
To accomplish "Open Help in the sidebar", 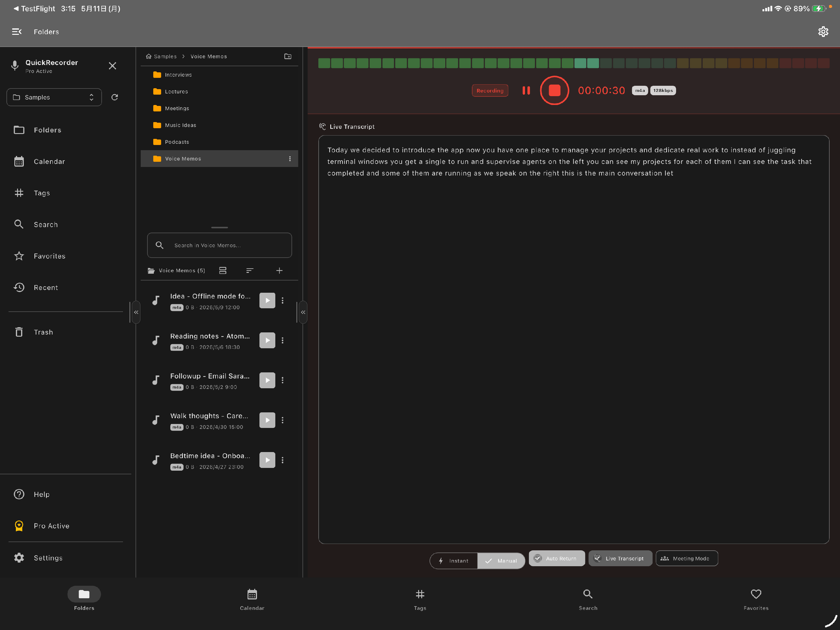I will [x=66, y=494].
